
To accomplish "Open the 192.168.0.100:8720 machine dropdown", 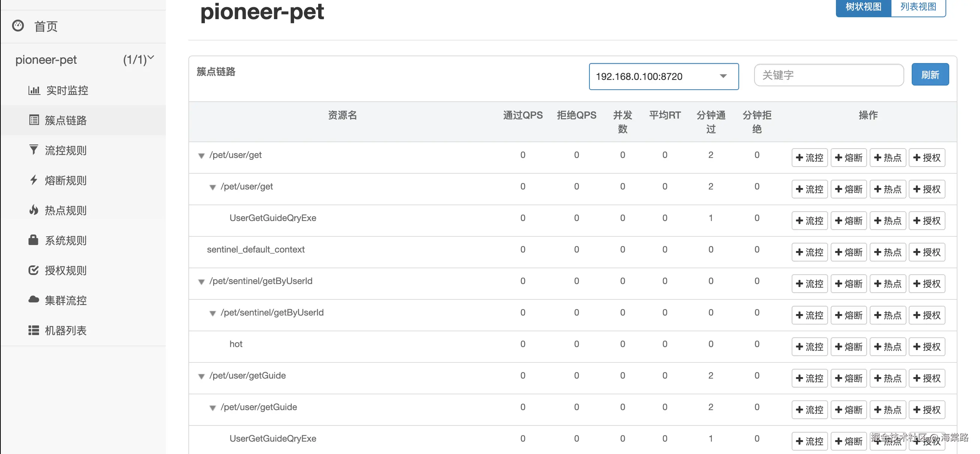I will (x=663, y=77).
